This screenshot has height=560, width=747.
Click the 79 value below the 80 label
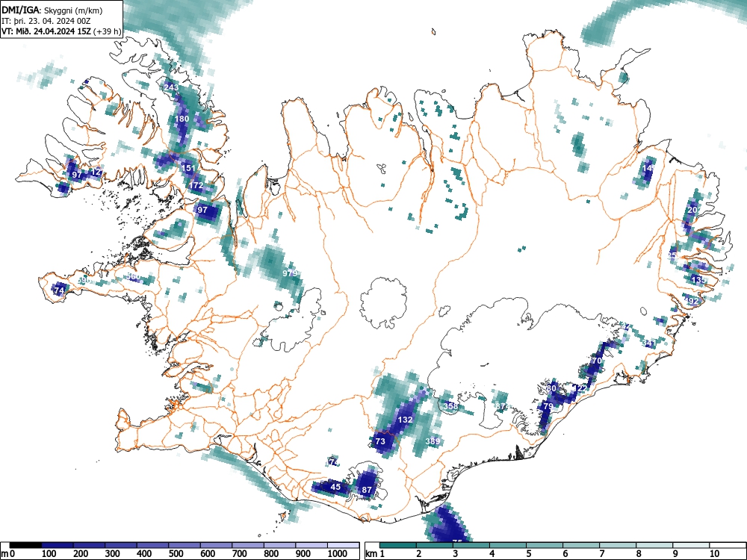[548, 406]
